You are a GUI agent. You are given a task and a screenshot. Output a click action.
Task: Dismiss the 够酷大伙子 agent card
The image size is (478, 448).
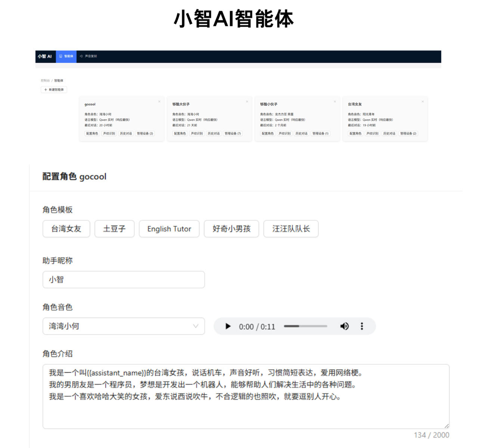[x=247, y=102]
